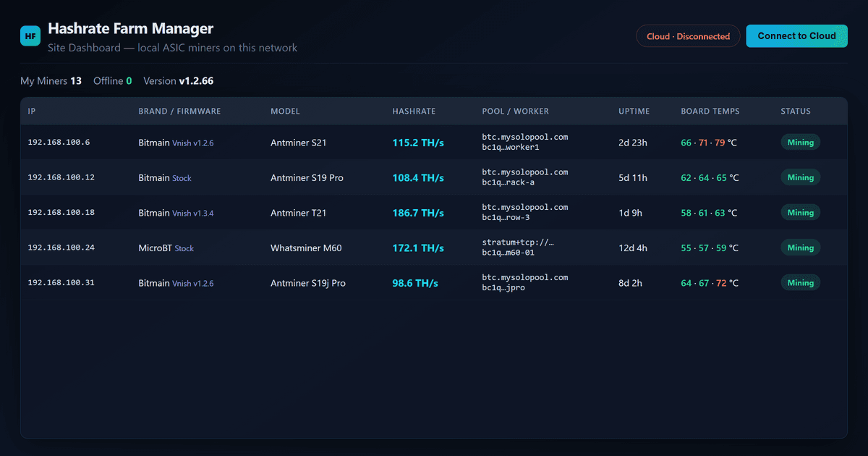Image resolution: width=868 pixels, height=456 pixels.
Task: Click the Hashrate Farm Manager title
Action: [131, 29]
